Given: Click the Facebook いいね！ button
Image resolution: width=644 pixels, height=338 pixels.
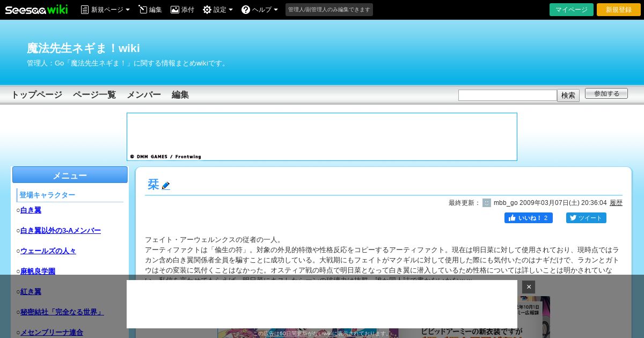Looking at the screenshot, I should pyautogui.click(x=529, y=218).
